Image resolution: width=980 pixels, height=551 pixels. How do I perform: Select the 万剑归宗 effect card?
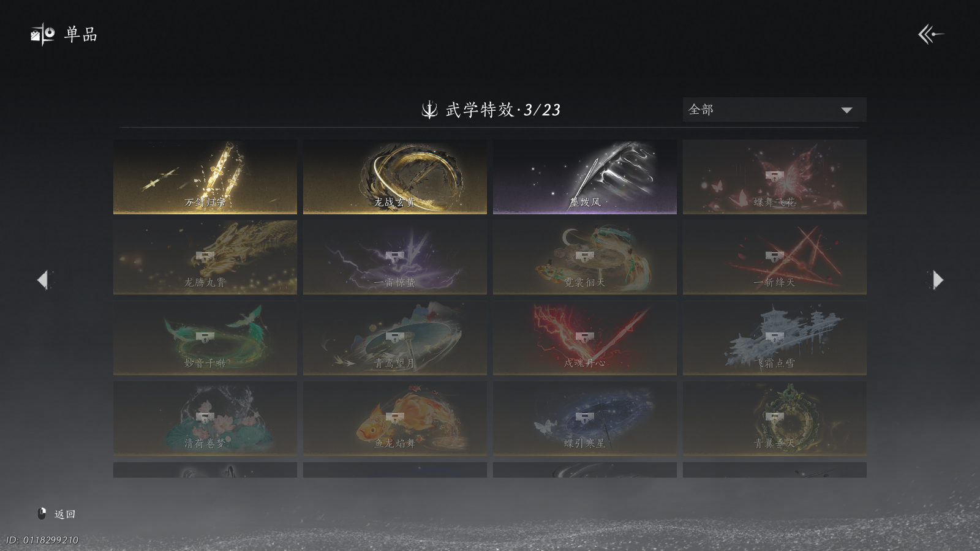[205, 177]
